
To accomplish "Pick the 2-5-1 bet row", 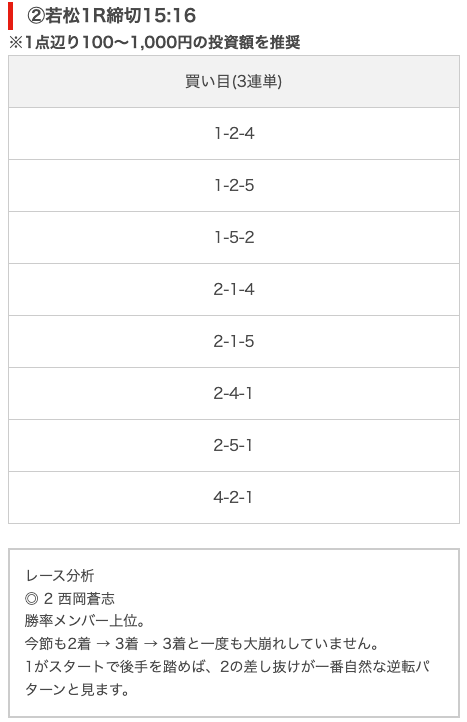I will pyautogui.click(x=234, y=446).
